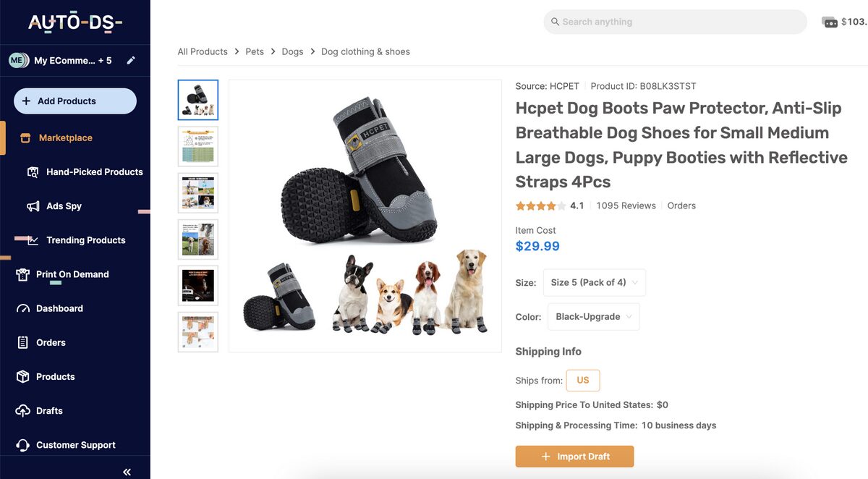Image resolution: width=868 pixels, height=479 pixels.
Task: Click the Import Draft button
Action: pyautogui.click(x=574, y=456)
